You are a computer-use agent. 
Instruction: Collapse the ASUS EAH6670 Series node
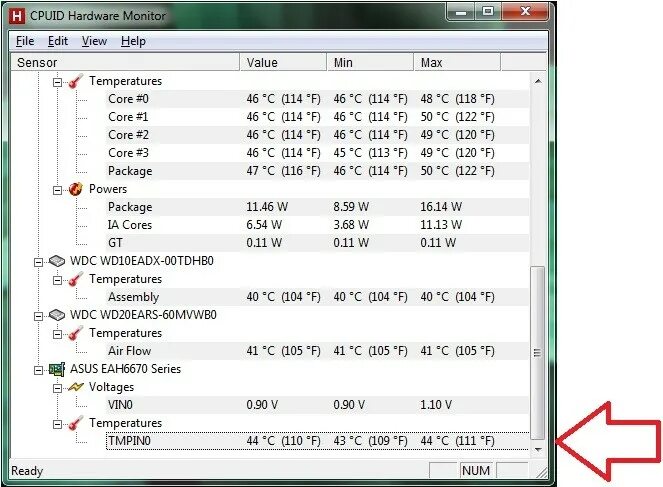point(38,371)
